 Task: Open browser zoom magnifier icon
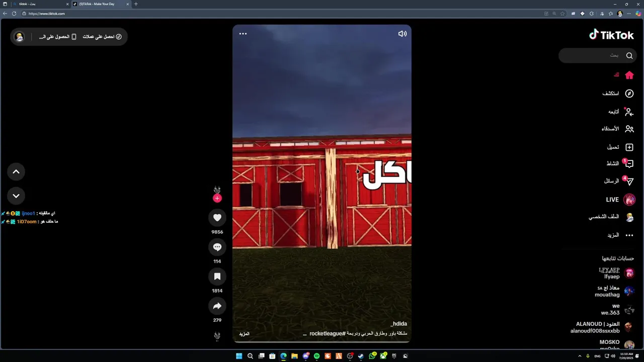554,14
